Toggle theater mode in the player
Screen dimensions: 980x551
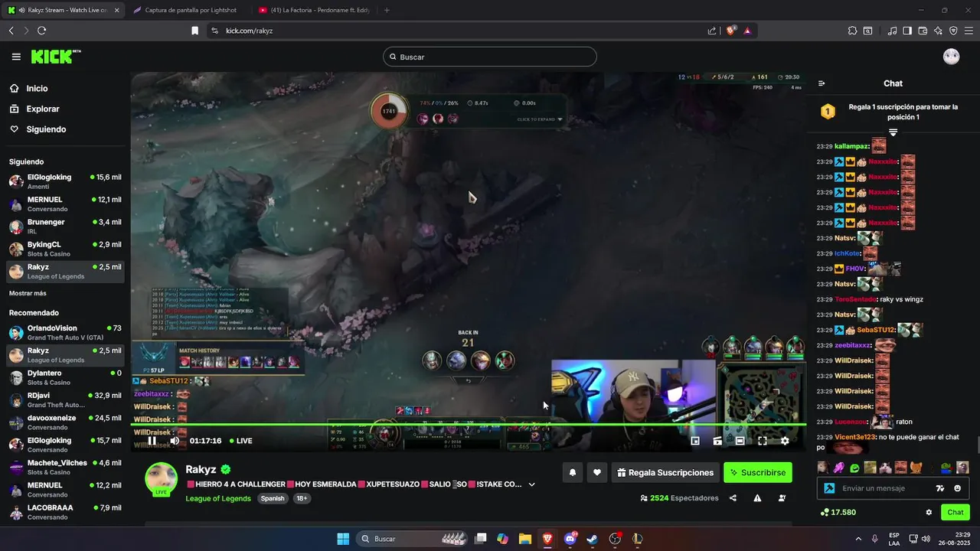pyautogui.click(x=740, y=441)
